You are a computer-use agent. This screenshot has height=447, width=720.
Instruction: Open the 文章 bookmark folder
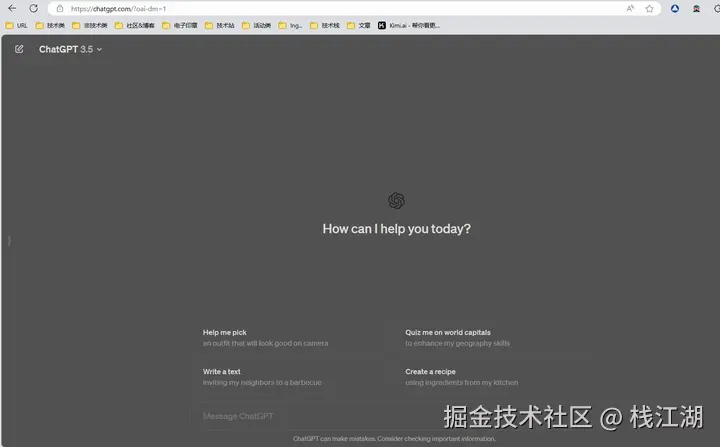[359, 25]
